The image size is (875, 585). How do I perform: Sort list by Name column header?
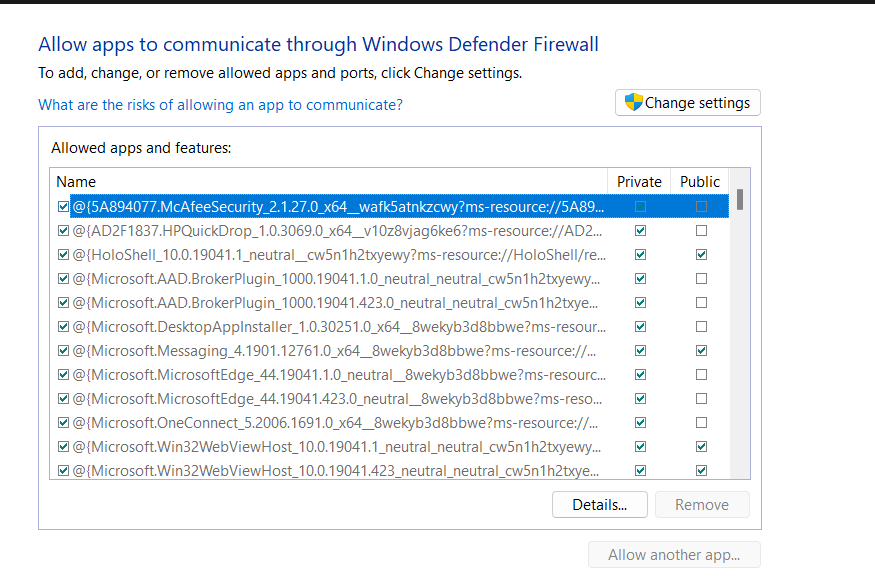pos(328,181)
